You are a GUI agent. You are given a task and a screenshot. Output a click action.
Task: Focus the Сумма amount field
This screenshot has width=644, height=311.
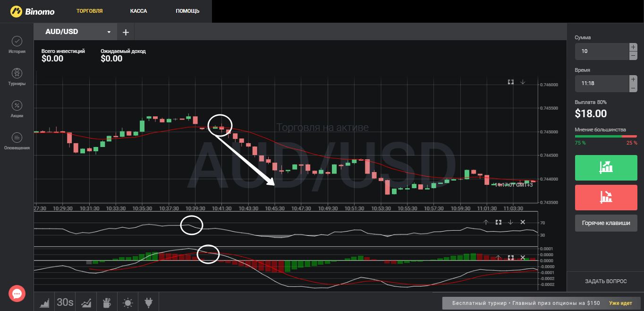click(x=602, y=51)
